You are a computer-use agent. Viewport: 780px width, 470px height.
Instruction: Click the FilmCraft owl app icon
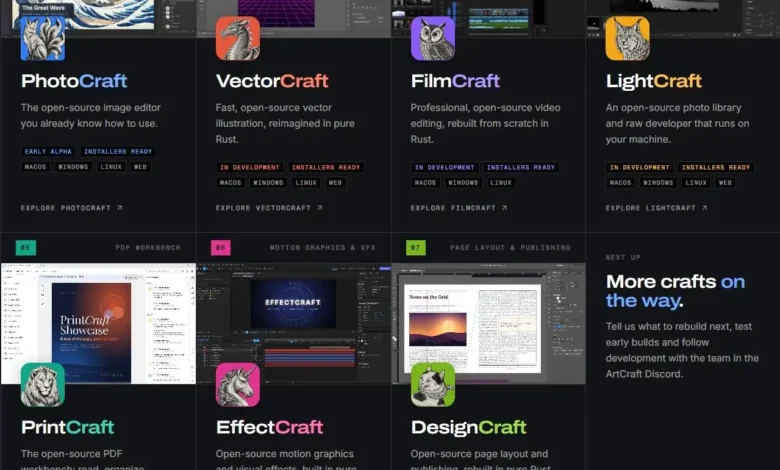(x=433, y=38)
